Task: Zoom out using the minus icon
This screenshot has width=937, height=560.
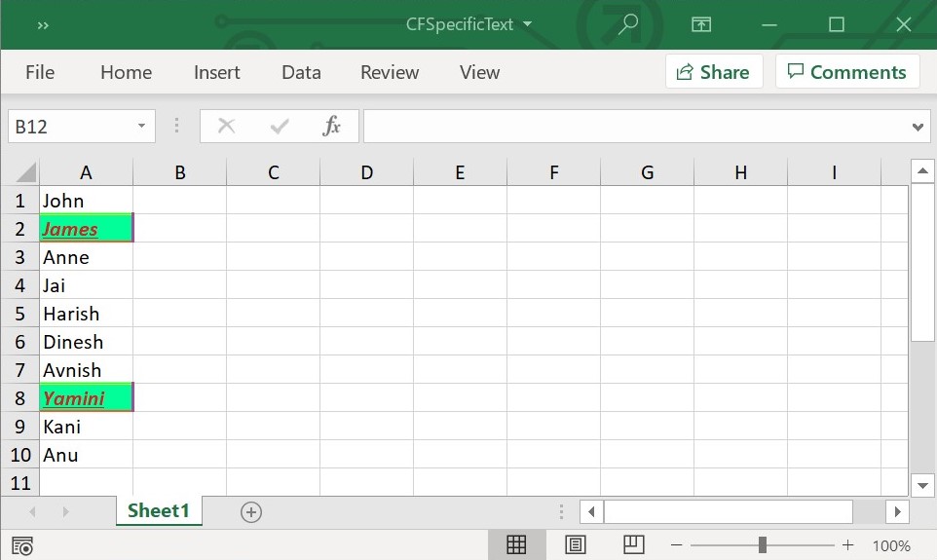Action: (x=677, y=545)
